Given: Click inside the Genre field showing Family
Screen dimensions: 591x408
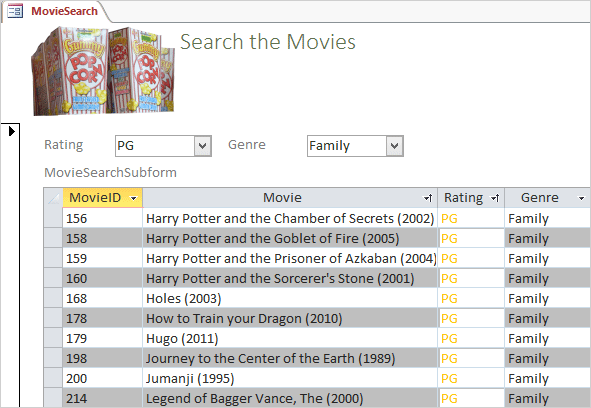Looking at the screenshot, I should click(x=347, y=146).
